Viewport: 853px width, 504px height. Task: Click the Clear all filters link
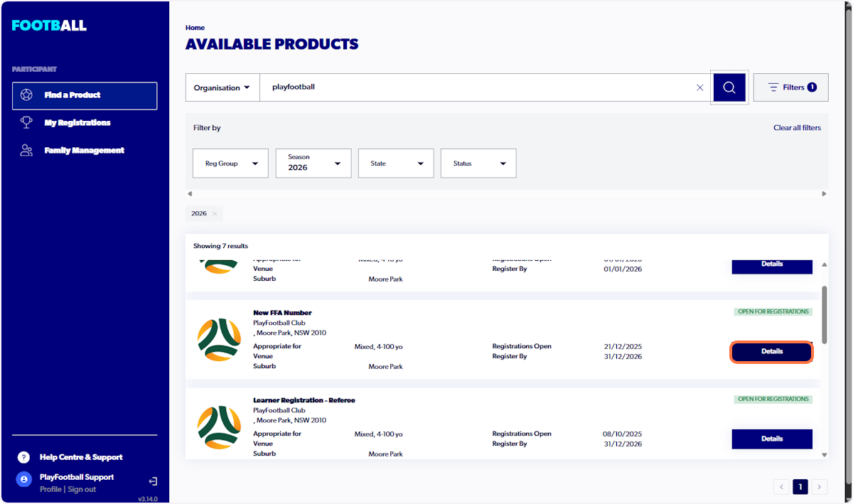tap(797, 127)
